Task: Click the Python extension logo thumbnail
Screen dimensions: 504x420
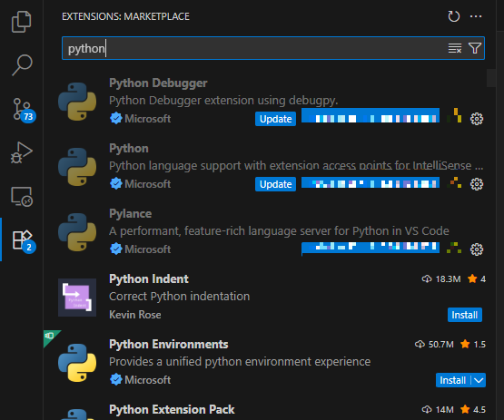Action: coord(77,167)
